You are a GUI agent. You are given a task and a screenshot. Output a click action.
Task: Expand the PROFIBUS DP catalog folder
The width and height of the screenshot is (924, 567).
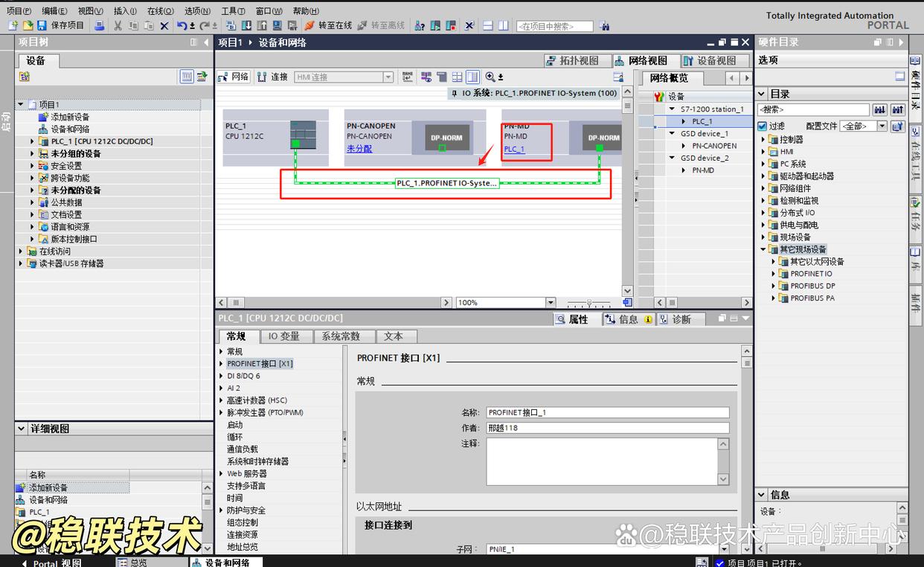coord(773,286)
